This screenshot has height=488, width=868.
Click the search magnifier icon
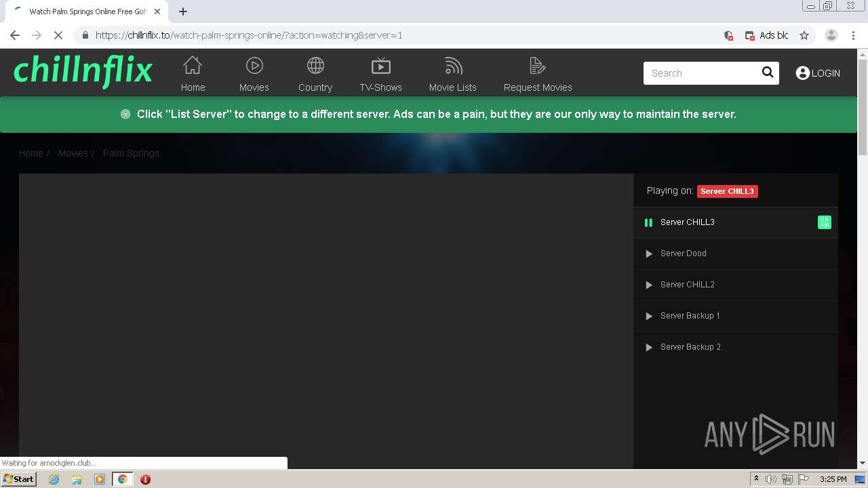768,73
